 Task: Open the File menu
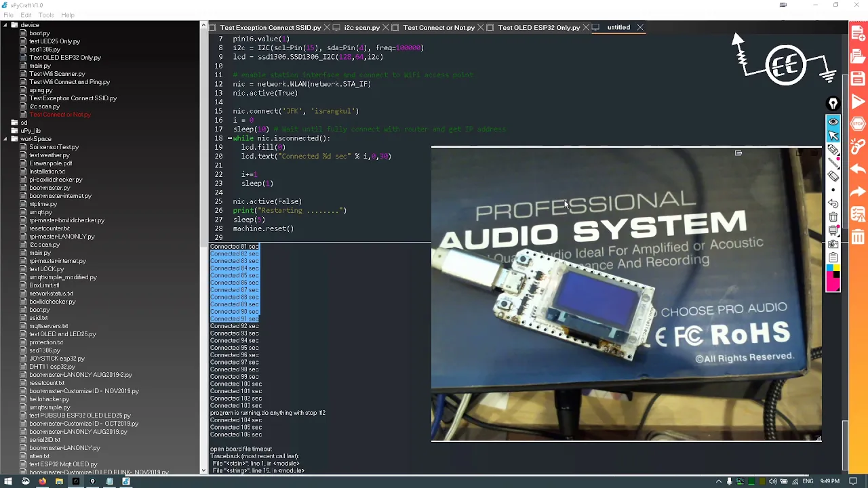pos(8,15)
